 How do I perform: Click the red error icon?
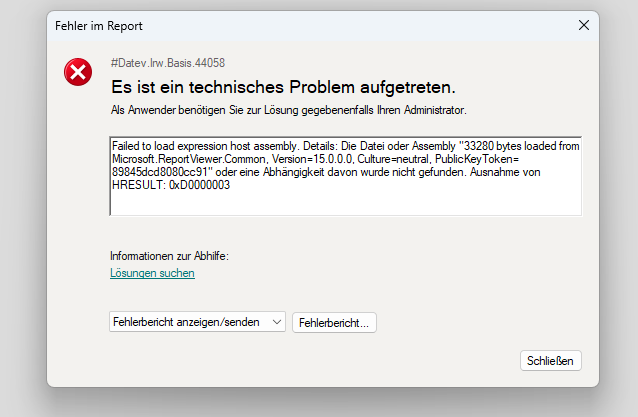click(x=78, y=72)
